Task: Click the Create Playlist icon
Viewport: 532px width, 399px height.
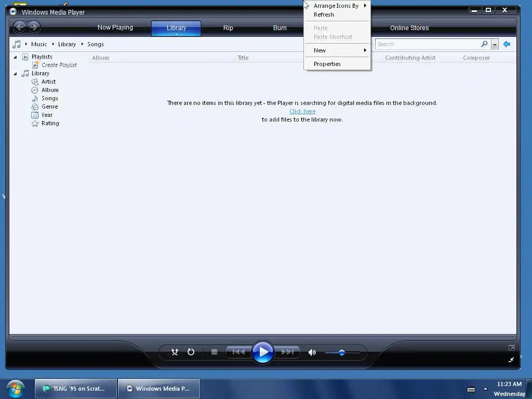Action: click(35, 65)
